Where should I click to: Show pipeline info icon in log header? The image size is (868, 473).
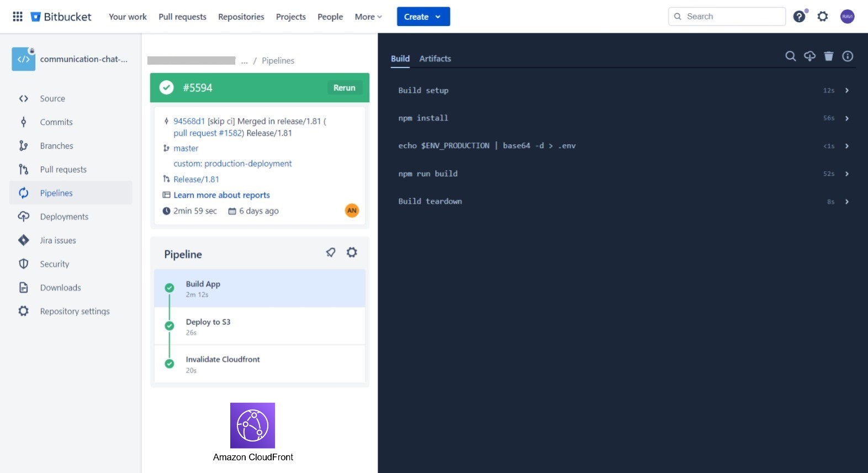click(x=848, y=56)
